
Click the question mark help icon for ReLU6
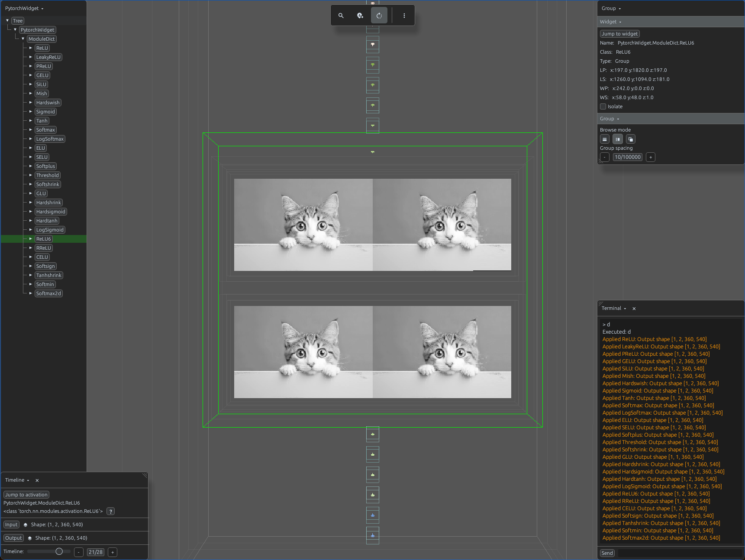point(111,512)
